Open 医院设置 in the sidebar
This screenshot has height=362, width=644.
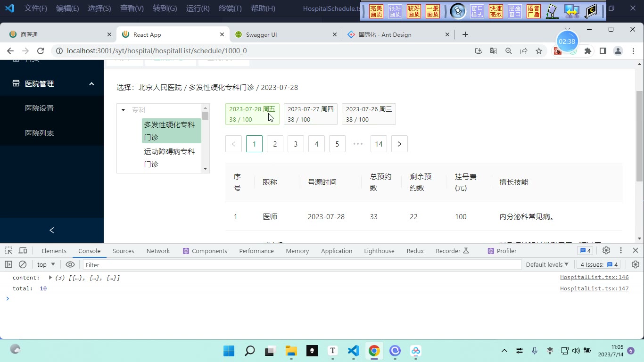tap(52, 108)
